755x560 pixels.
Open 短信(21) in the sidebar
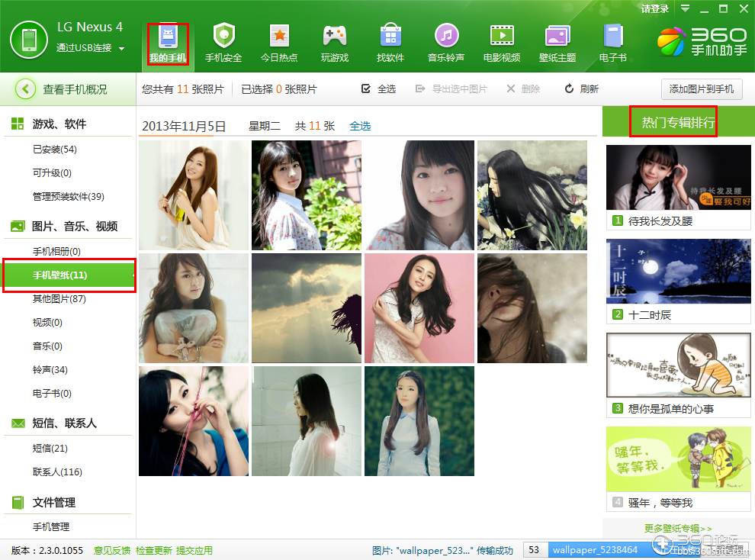[50, 448]
